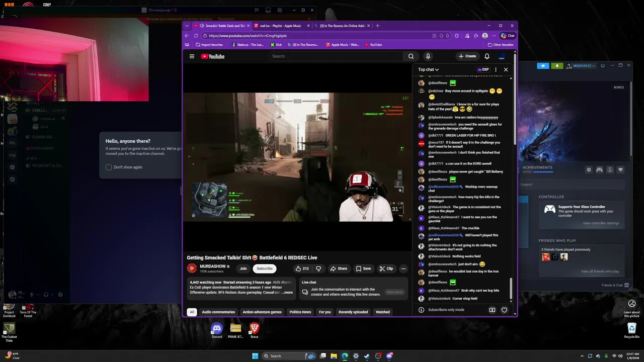Click the browser address bar URL
The height and width of the screenshot is (362, 644).
[x=248, y=36]
